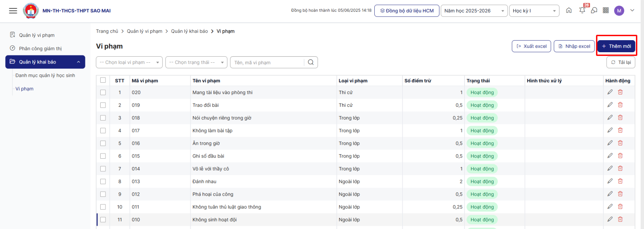Select checkbox for row 'Vô lễ với thầy cô'
Image resolution: width=644 pixels, height=229 pixels.
point(103,169)
